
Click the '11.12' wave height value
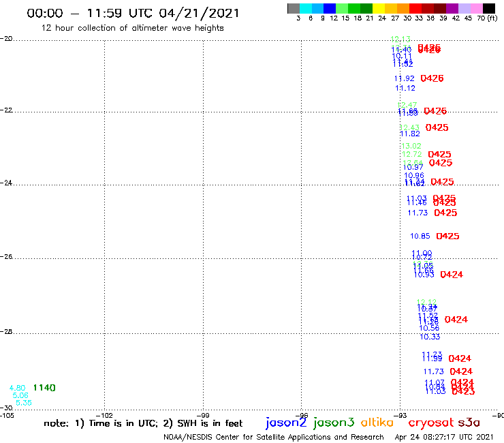pos(405,88)
